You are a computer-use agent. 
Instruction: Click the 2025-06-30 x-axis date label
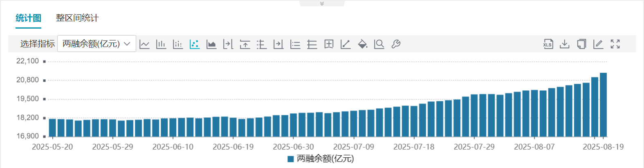(293, 147)
